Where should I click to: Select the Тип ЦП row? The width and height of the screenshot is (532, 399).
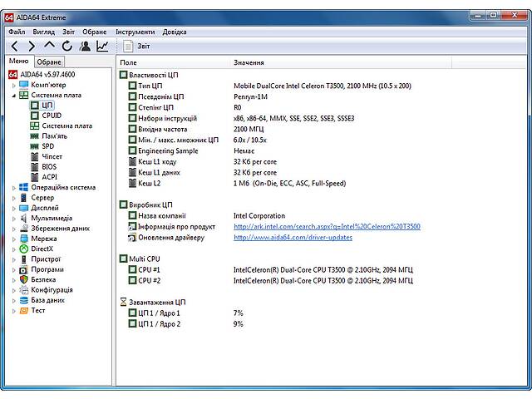(269, 86)
